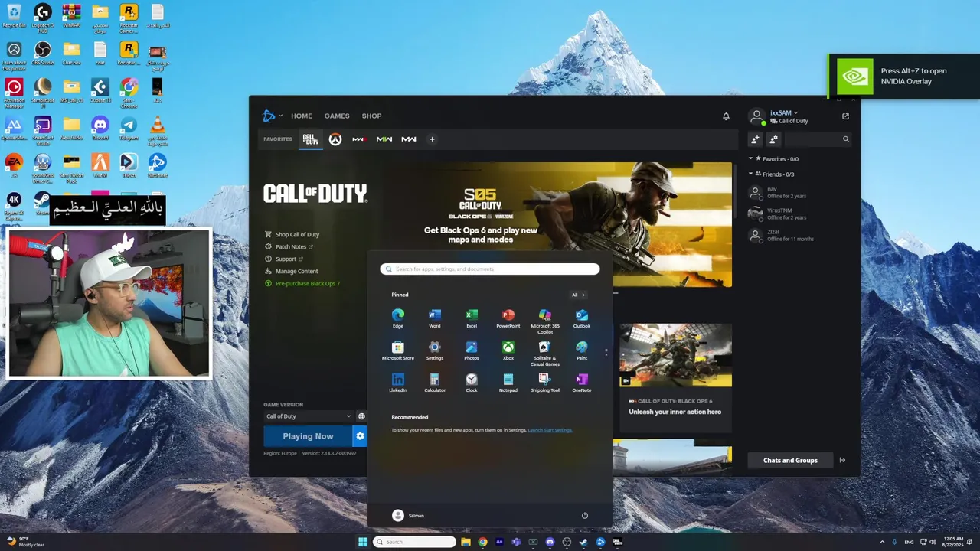Viewport: 980px width, 551px height.
Task: Click the Playing Now button
Action: pyautogui.click(x=308, y=436)
